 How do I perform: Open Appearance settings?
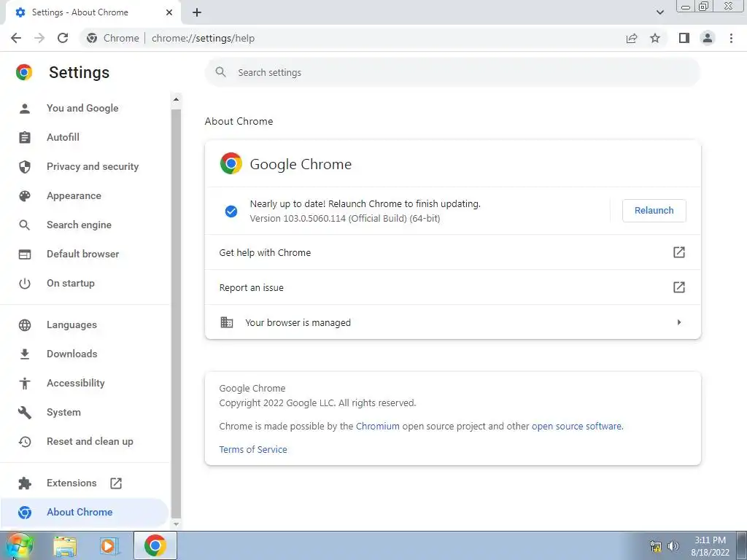tap(74, 195)
